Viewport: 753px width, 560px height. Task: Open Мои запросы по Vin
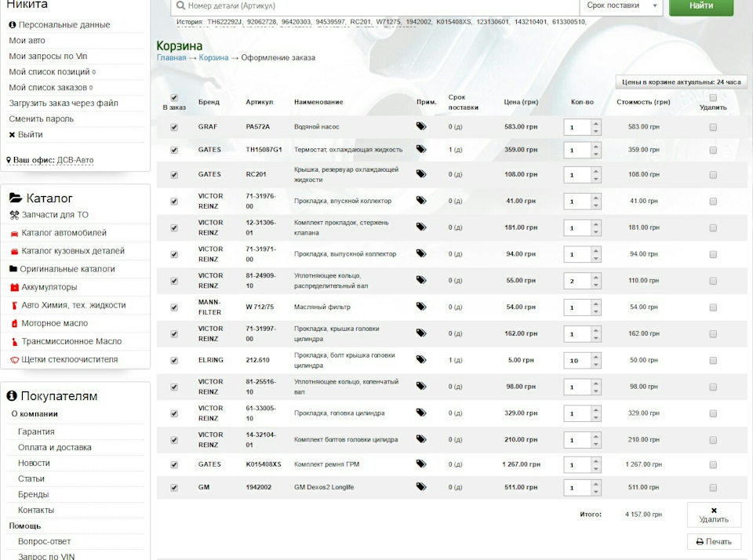[48, 56]
